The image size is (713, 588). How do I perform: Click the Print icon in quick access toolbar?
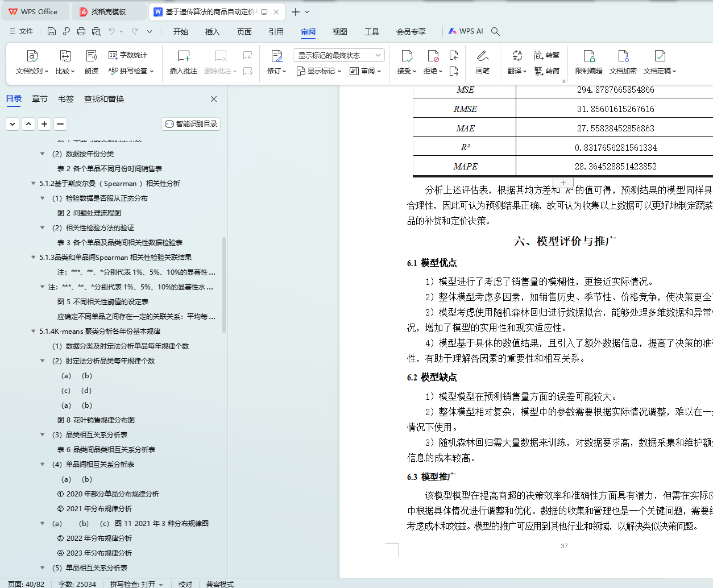(x=81, y=32)
